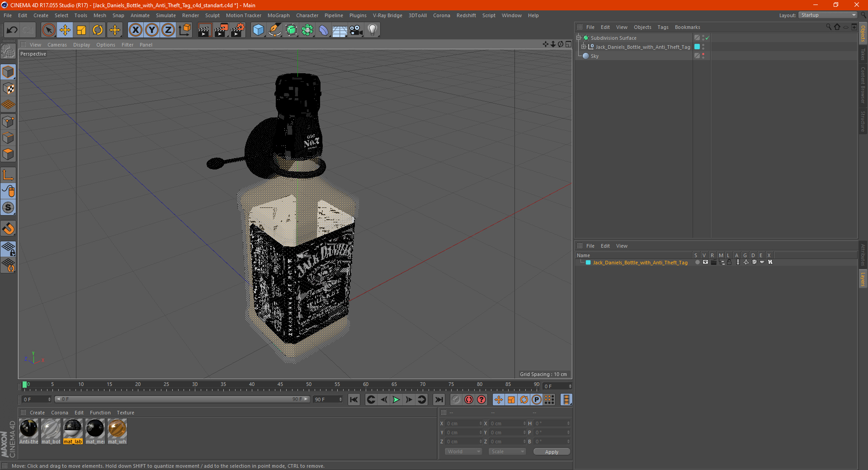This screenshot has height=470, width=868.
Task: Click the Undo arrow icon
Action: pos(12,30)
